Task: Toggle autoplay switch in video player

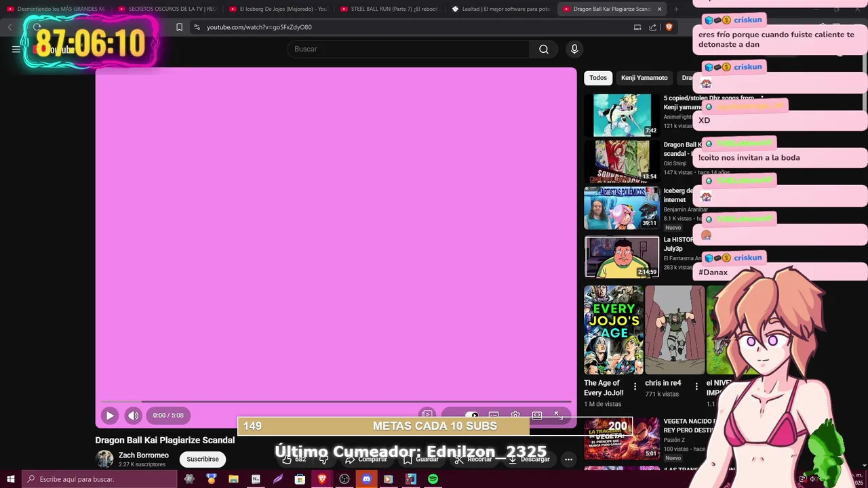Action: click(x=472, y=415)
